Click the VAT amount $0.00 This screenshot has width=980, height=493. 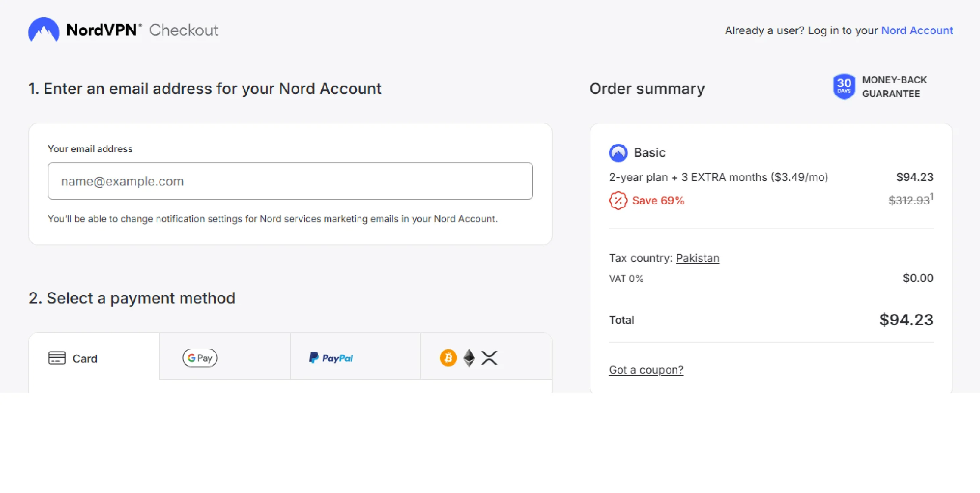[918, 278]
